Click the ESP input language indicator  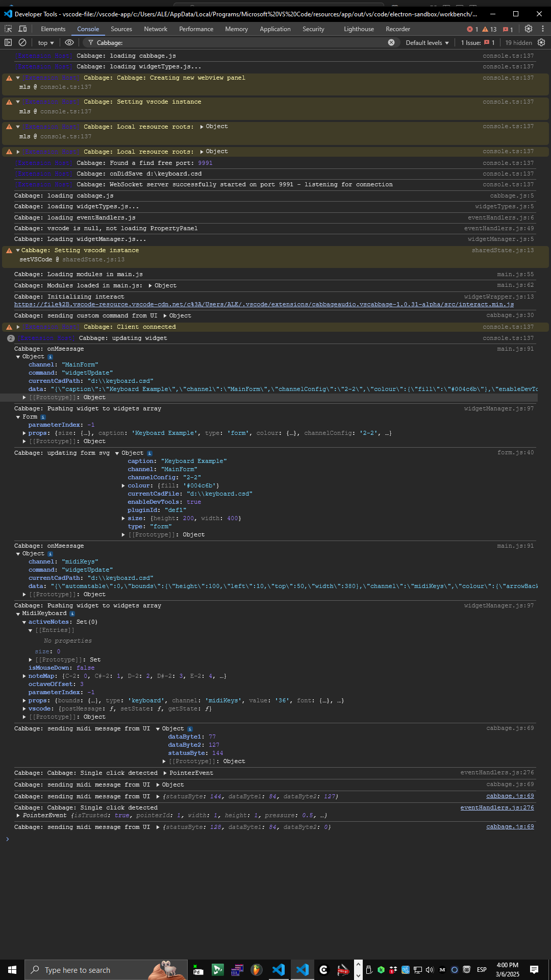click(x=482, y=970)
